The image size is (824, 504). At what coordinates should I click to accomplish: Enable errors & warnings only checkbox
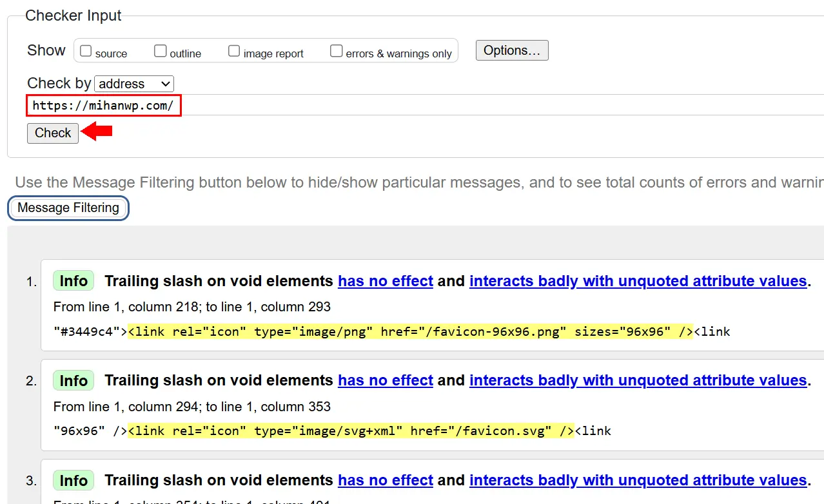tap(337, 51)
